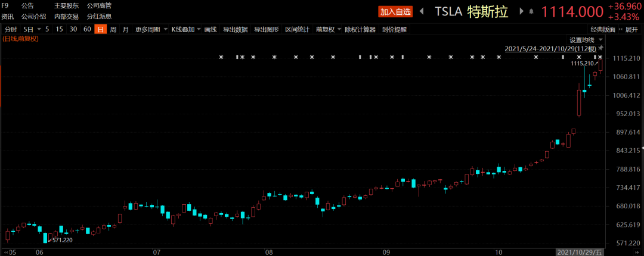Click the double-arrow icon before 展开
The height and width of the screenshot is (256, 644).
point(620,30)
